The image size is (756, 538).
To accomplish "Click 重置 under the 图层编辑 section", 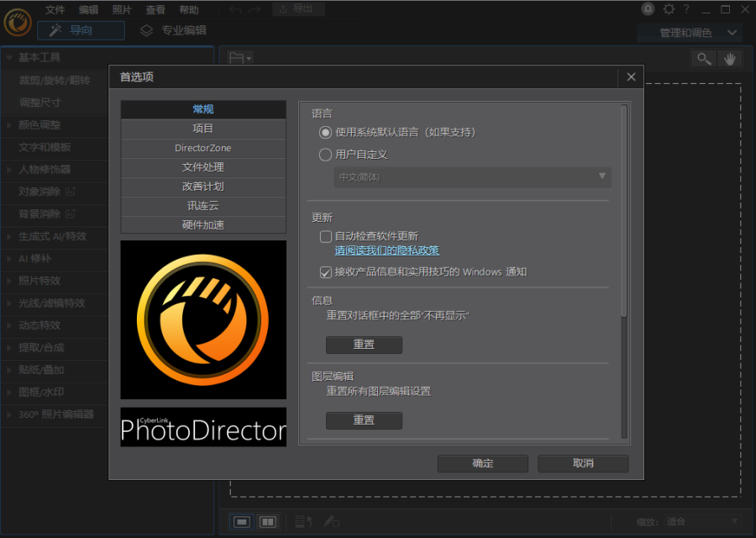I will click(364, 420).
